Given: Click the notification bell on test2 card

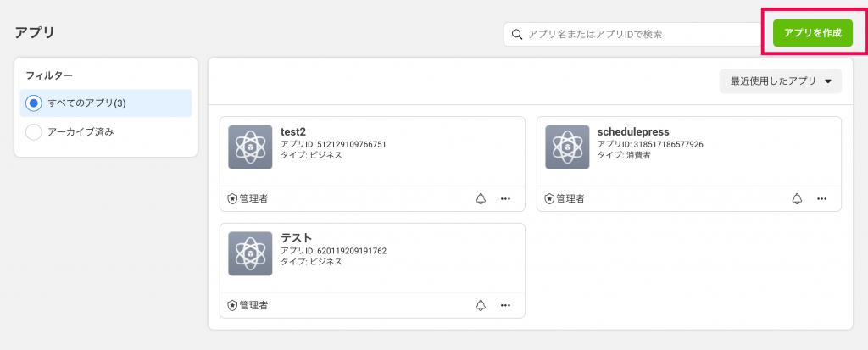Looking at the screenshot, I should tap(481, 198).
